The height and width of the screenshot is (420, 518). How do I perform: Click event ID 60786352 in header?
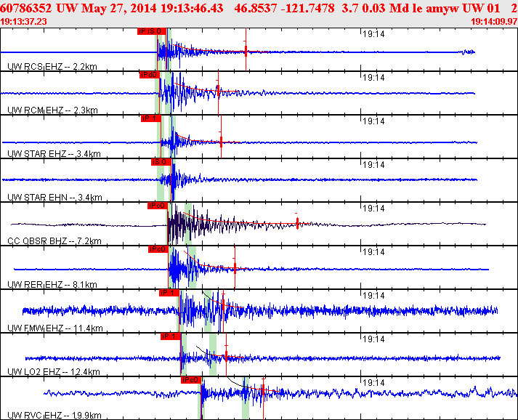26,8
